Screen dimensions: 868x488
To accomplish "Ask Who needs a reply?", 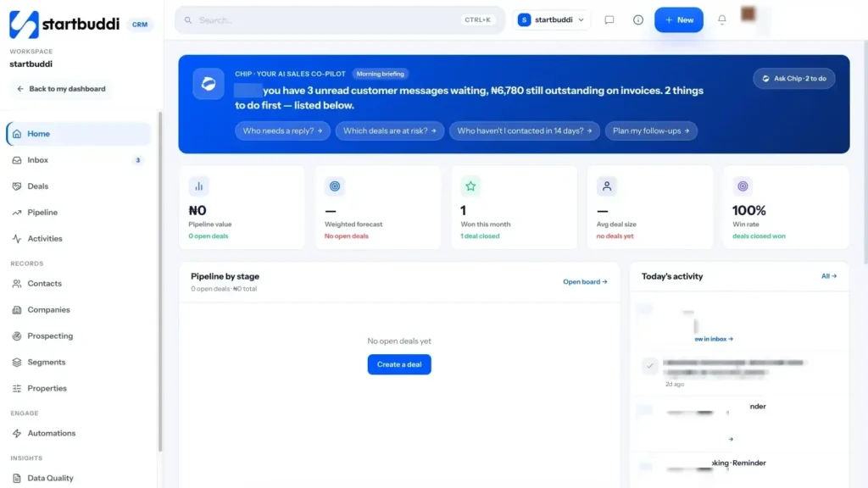I will click(x=282, y=130).
